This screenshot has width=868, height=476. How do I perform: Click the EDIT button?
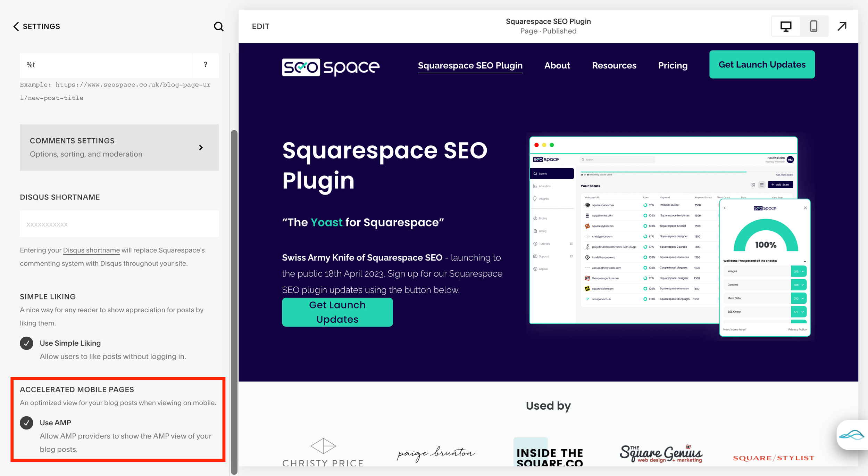click(x=260, y=26)
